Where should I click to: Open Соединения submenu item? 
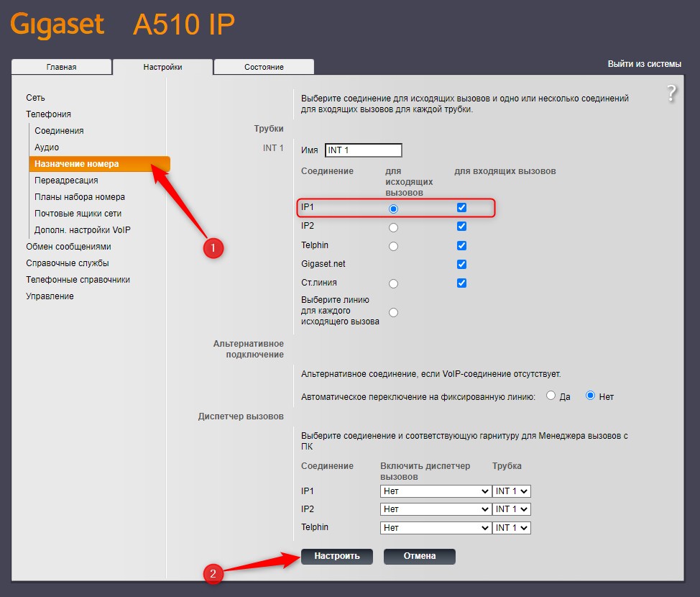[x=59, y=130]
